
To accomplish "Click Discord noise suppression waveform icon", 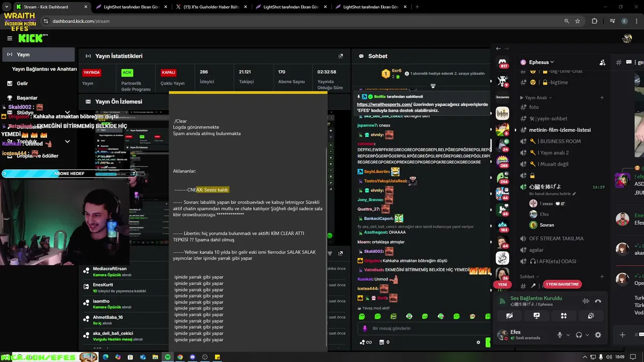I will point(586,301).
